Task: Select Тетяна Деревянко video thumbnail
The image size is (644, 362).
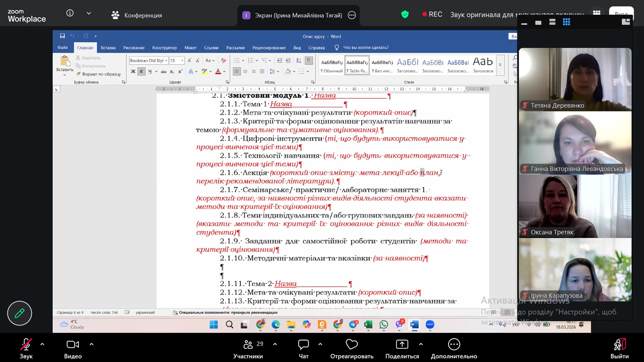Action: point(575,79)
